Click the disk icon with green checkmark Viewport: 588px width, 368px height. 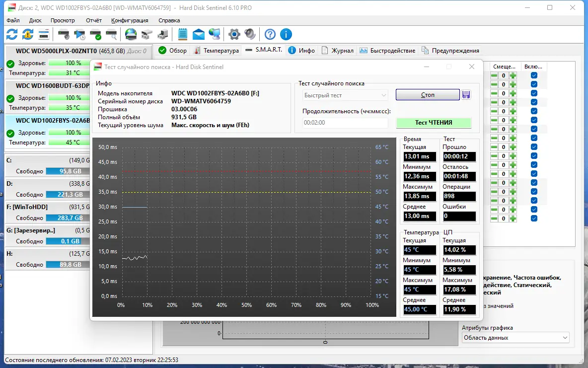click(96, 34)
